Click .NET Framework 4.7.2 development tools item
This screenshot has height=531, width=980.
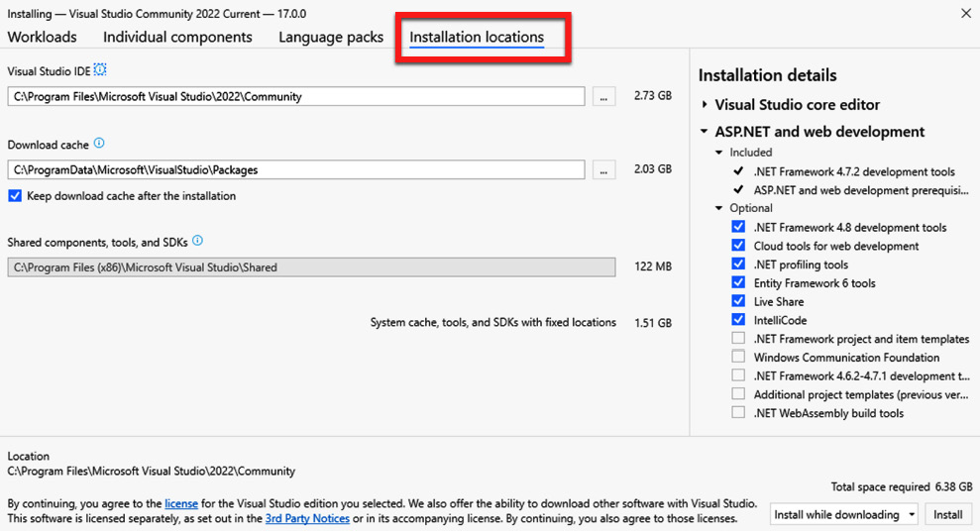pyautogui.click(x=854, y=171)
